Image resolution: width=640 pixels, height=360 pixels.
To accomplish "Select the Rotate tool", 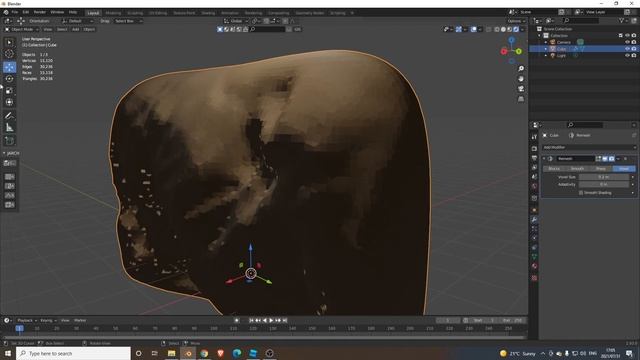I will tap(9, 79).
